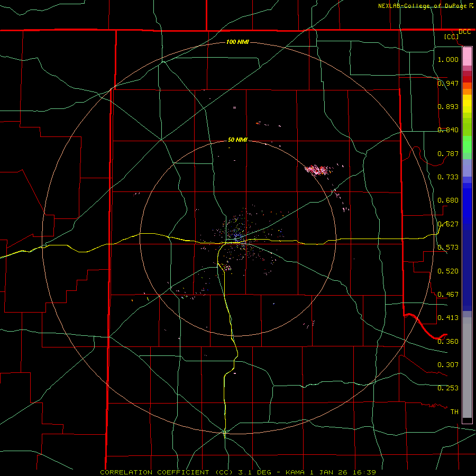Select the 0.253 legend value

coord(448,388)
